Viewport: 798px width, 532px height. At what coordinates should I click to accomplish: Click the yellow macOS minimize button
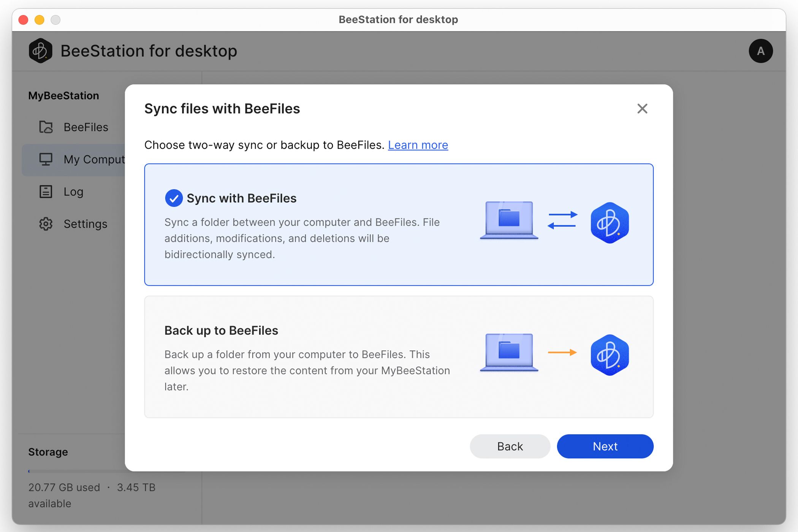pos(40,20)
